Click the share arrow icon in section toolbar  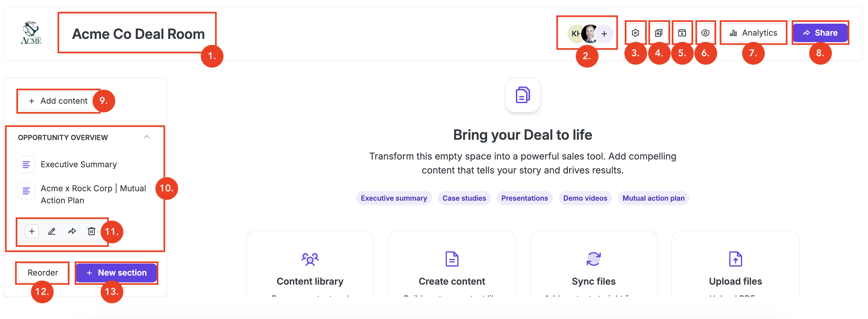pyautogui.click(x=72, y=231)
